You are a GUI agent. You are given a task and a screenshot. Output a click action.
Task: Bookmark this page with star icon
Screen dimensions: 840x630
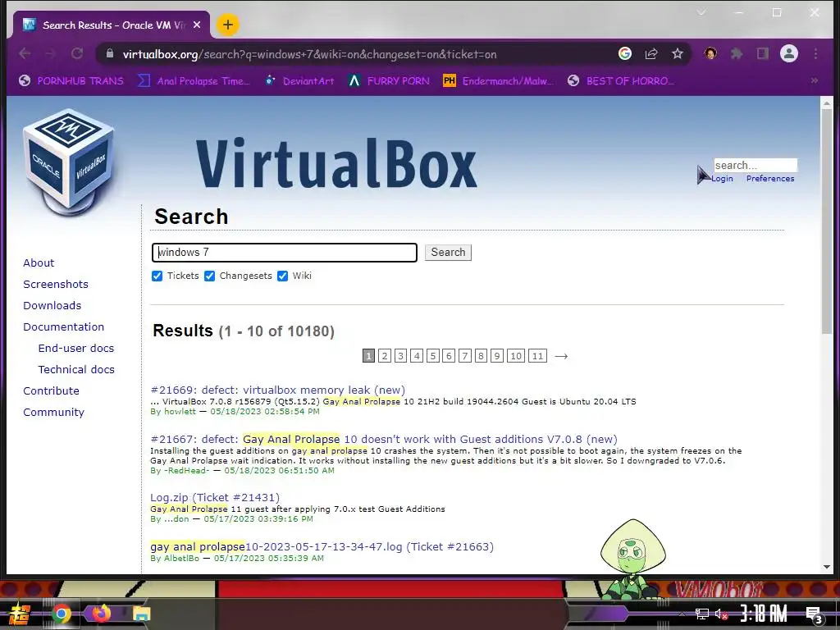click(677, 53)
